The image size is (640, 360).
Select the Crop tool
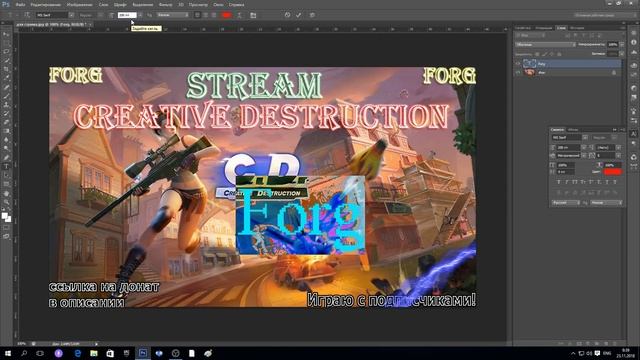coord(6,69)
